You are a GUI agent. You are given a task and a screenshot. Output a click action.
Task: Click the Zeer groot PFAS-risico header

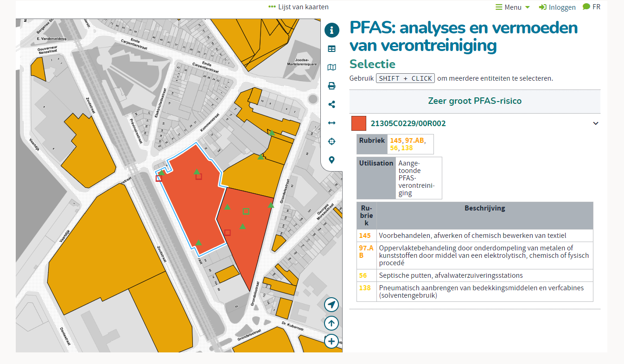tap(475, 101)
